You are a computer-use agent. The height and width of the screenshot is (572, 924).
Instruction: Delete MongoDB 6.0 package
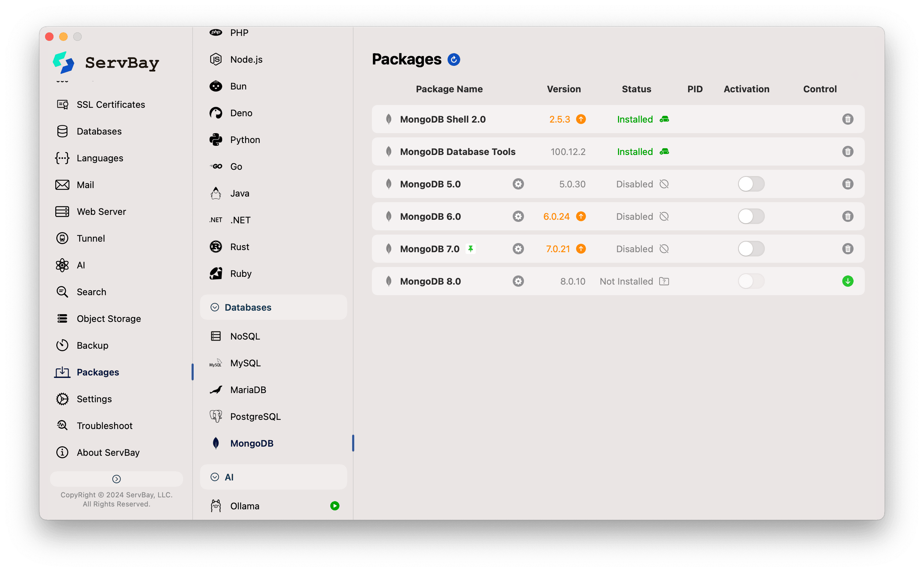click(x=848, y=216)
